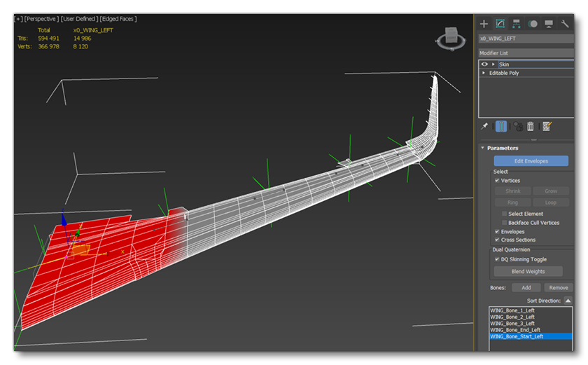Collapse the Parameters rollout
The height and width of the screenshot is (365, 588).
pos(482,148)
